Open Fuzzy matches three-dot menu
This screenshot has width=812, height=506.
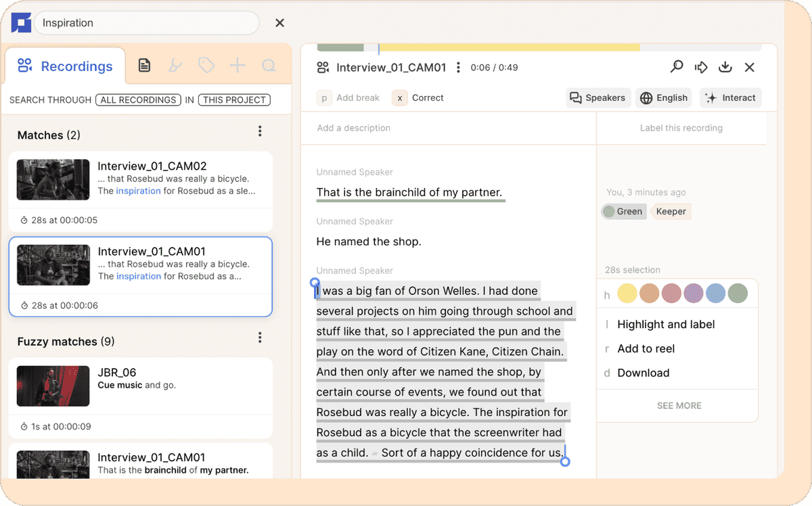coord(260,338)
